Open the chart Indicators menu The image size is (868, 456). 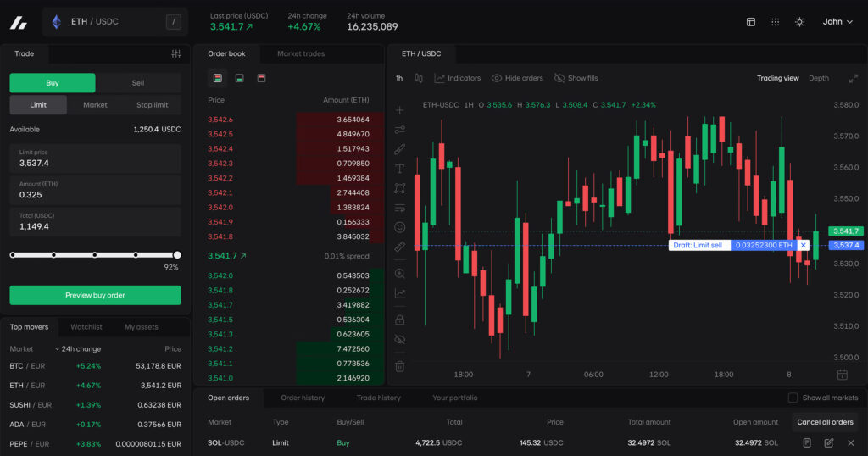coord(458,78)
